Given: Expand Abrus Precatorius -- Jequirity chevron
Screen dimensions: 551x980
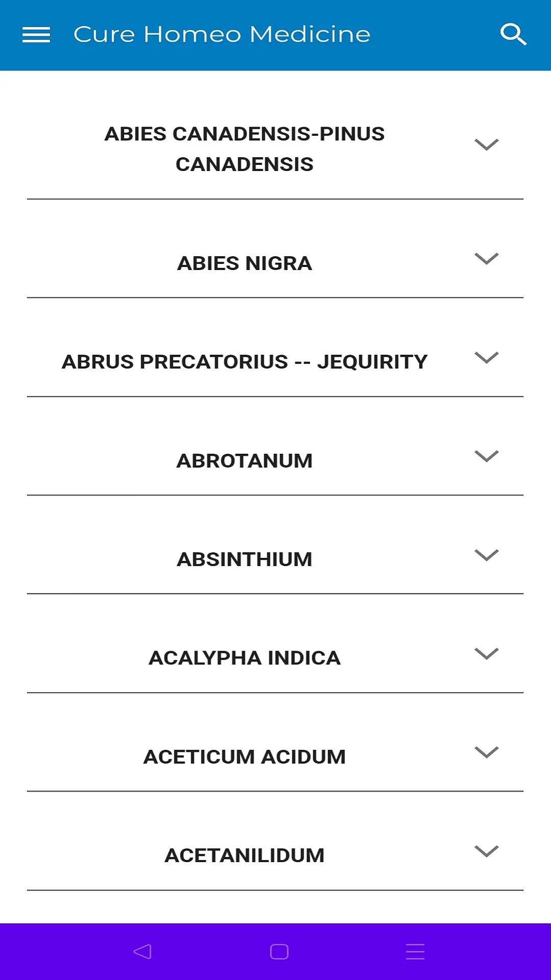Looking at the screenshot, I should [486, 358].
